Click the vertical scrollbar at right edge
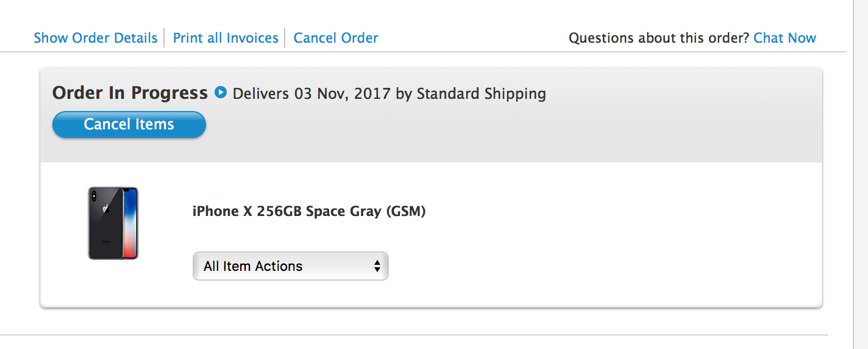 coord(860,174)
